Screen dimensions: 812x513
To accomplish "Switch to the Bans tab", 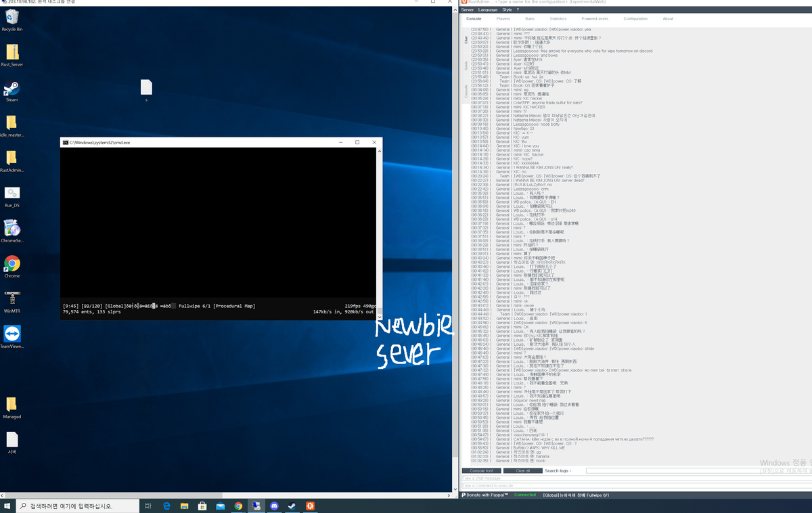I will click(x=530, y=19).
